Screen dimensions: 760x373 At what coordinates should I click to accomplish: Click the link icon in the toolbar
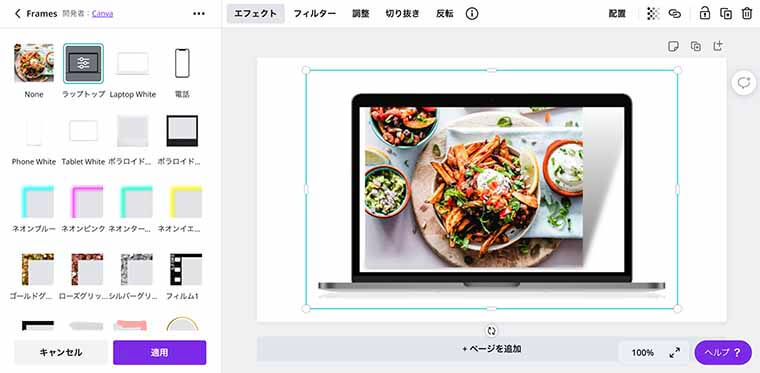click(675, 14)
